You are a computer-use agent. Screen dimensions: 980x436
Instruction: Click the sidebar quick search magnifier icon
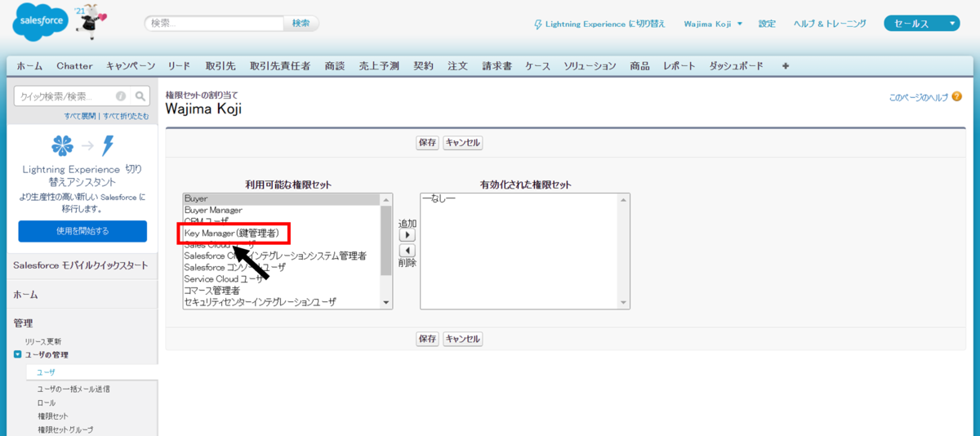(140, 96)
